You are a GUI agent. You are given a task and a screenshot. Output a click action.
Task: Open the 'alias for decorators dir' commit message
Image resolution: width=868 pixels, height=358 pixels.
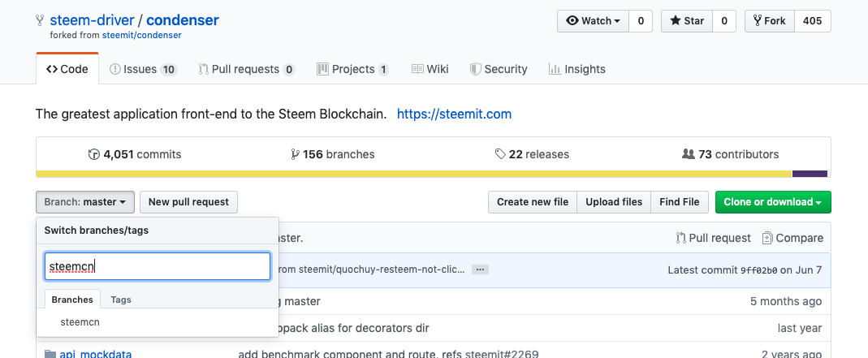point(354,328)
